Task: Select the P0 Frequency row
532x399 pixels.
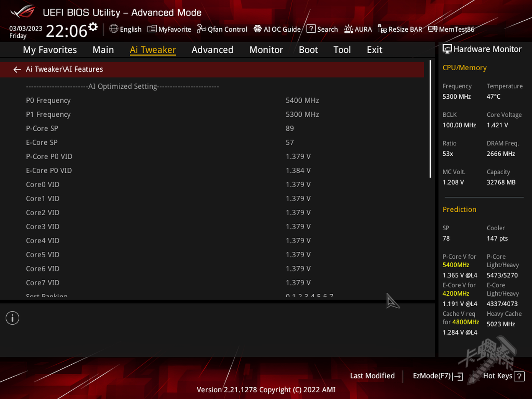Action: (212, 100)
